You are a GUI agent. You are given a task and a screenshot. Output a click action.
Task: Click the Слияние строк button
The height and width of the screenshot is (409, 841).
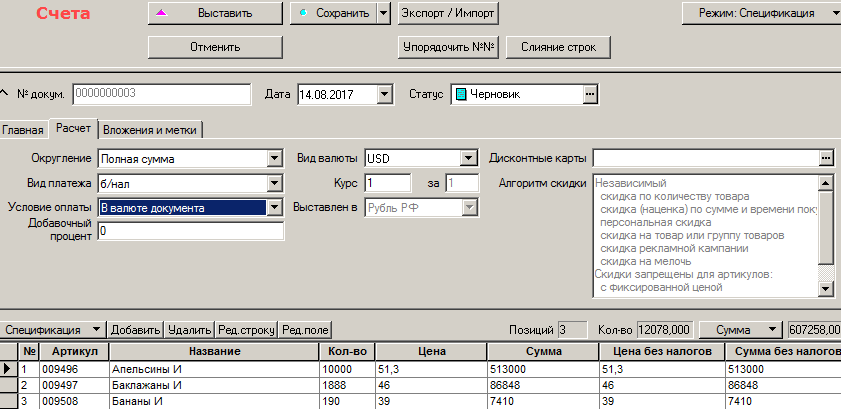point(558,47)
